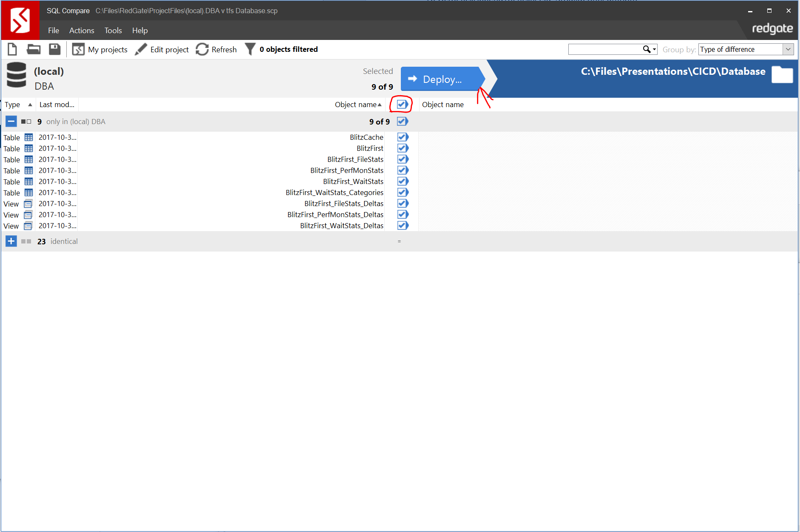Click the BlitzFirst_PerfMonStats table icon
This screenshot has width=800, height=532.
point(28,170)
